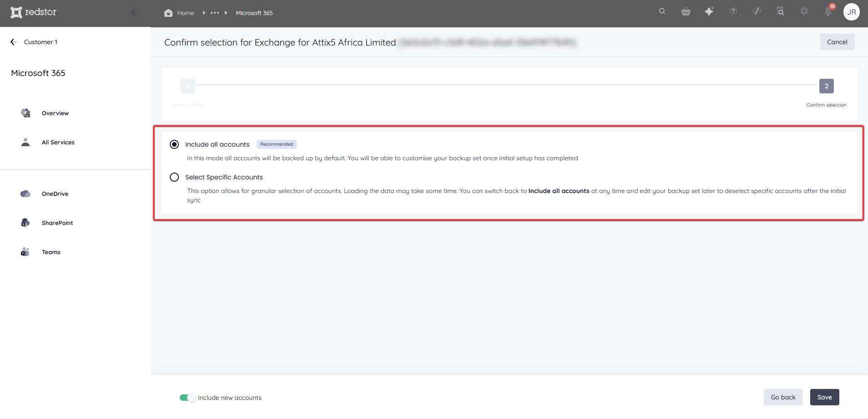
Task: Click the Customer 1 label
Action: coord(41,42)
